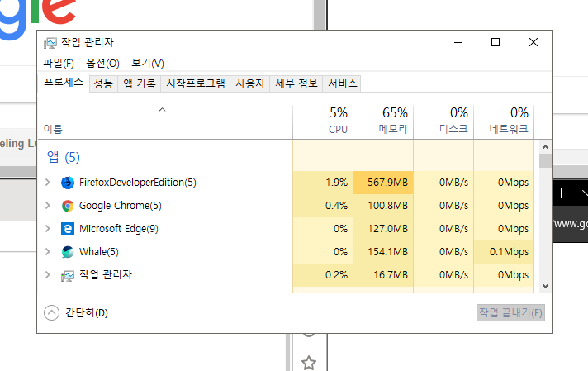Click the 16.7MB memory value for 작업 관리자
Image resolution: width=588 pixels, height=371 pixels.
(391, 275)
